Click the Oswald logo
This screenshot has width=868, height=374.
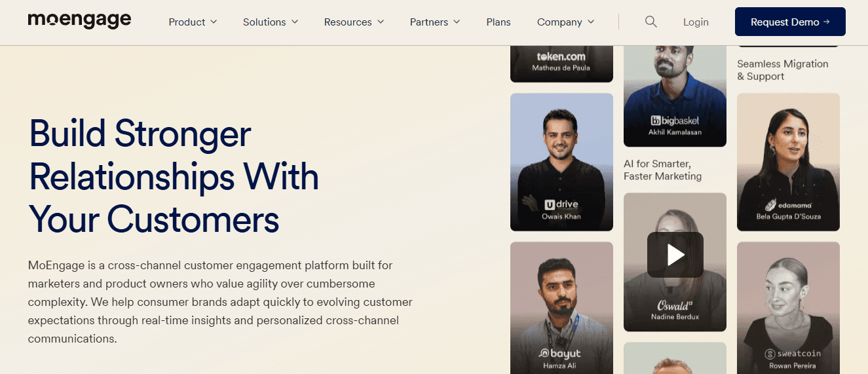coord(675,305)
